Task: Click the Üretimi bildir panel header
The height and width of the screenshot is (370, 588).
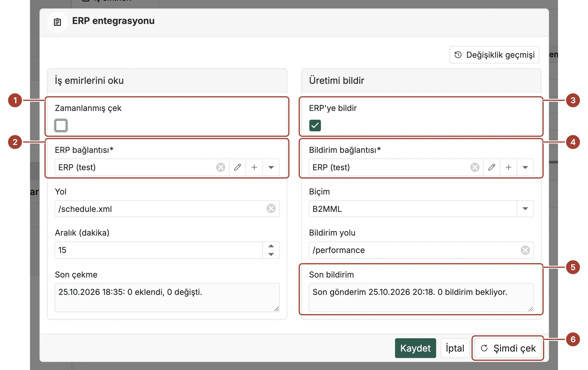Action: 421,80
